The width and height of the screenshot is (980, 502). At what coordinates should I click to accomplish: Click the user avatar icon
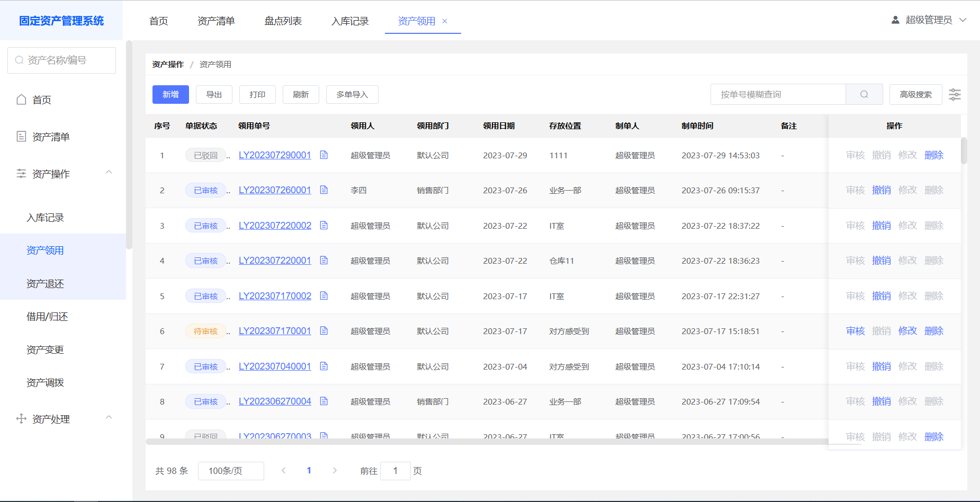(x=895, y=20)
